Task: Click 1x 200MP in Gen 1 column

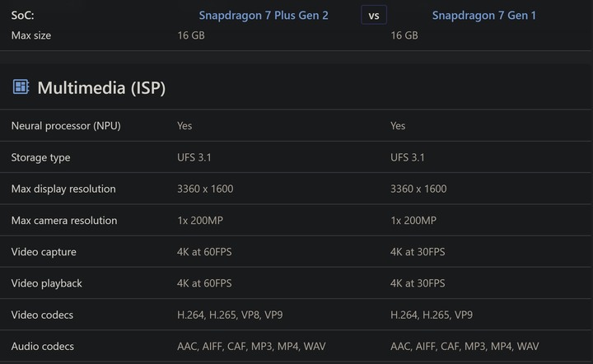Action: pos(413,221)
